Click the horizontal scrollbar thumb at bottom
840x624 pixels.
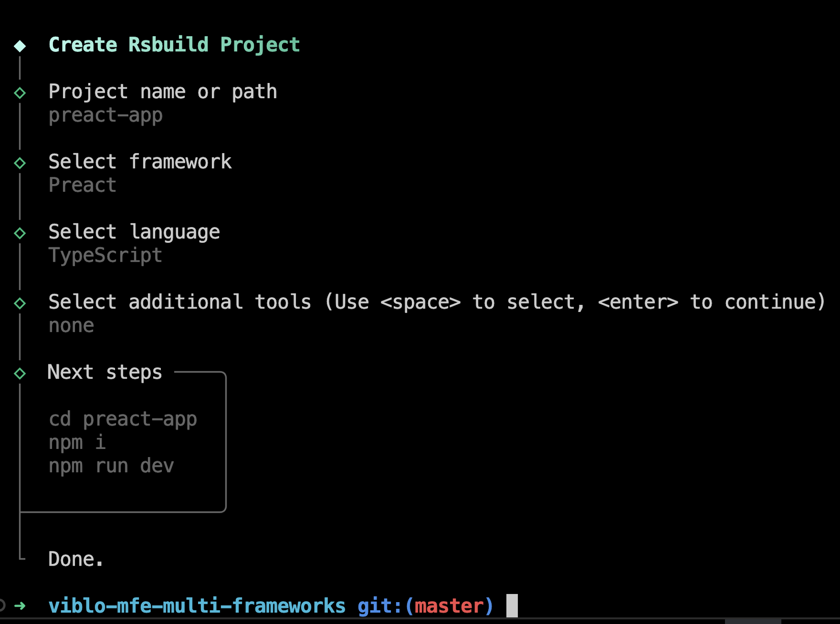752,621
